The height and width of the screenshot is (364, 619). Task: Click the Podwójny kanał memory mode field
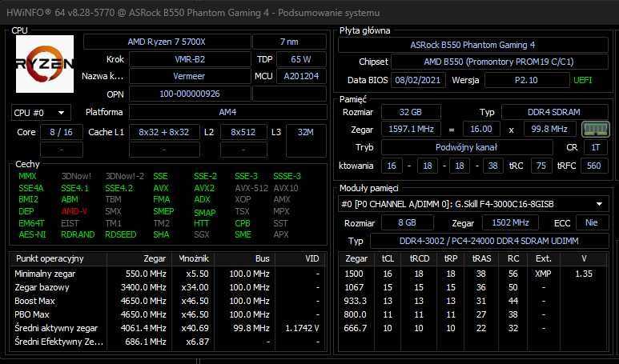pos(467,147)
